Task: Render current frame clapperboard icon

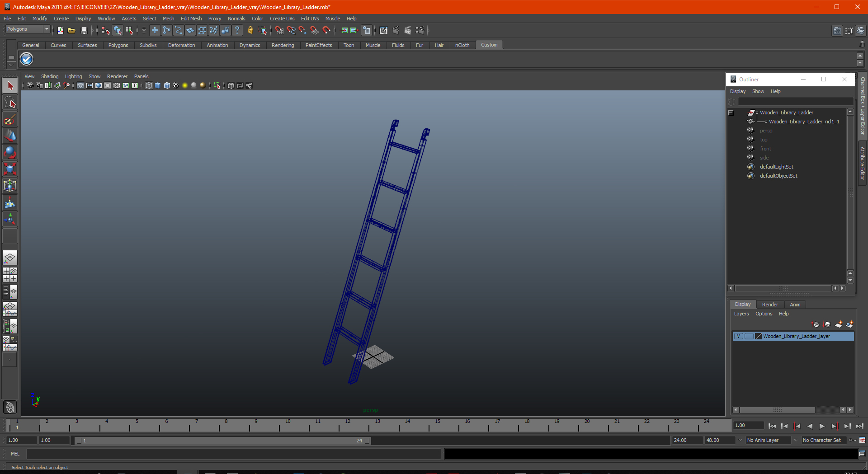Action: [396, 30]
